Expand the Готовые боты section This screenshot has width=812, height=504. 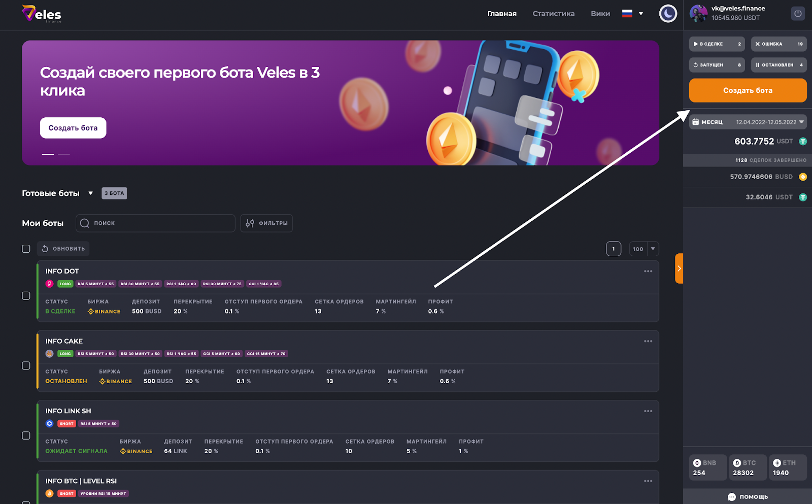[90, 193]
